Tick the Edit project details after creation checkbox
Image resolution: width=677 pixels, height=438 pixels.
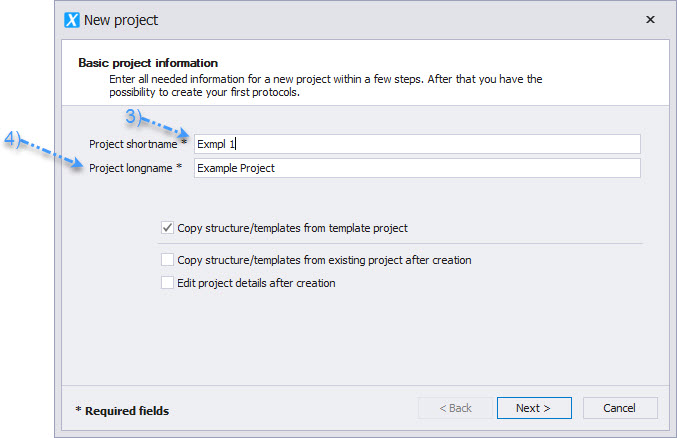point(168,282)
